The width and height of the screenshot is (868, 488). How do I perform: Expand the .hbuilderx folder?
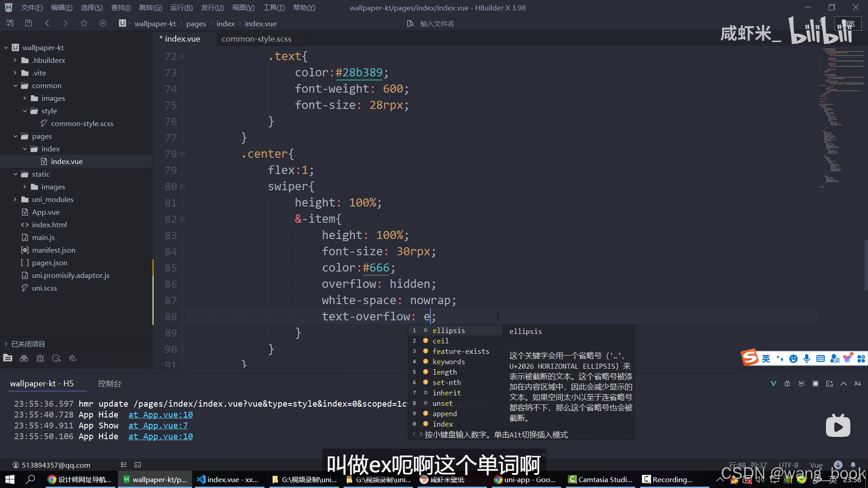click(x=15, y=60)
